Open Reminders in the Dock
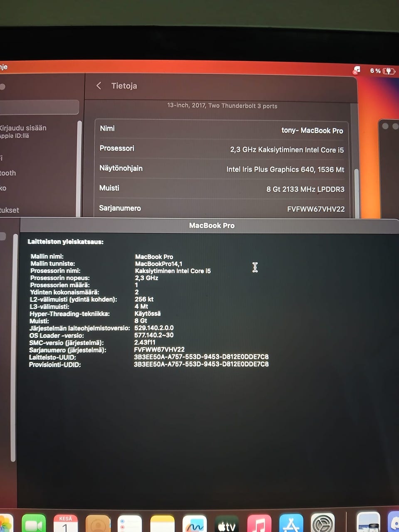 130,523
